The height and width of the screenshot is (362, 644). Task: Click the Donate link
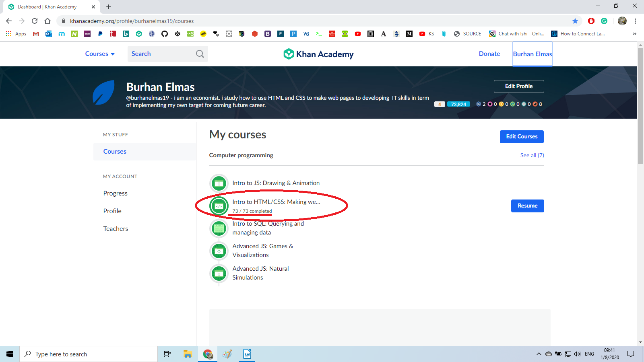pyautogui.click(x=489, y=54)
